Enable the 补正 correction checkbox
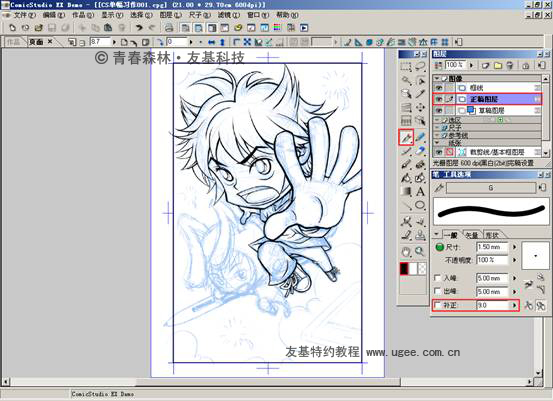Image resolution: width=553 pixels, height=401 pixels. tap(437, 305)
